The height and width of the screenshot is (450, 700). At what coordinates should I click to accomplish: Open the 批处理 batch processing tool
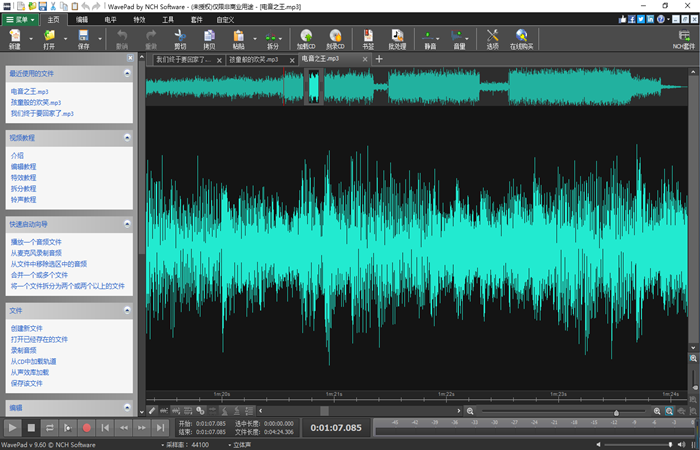point(398,38)
